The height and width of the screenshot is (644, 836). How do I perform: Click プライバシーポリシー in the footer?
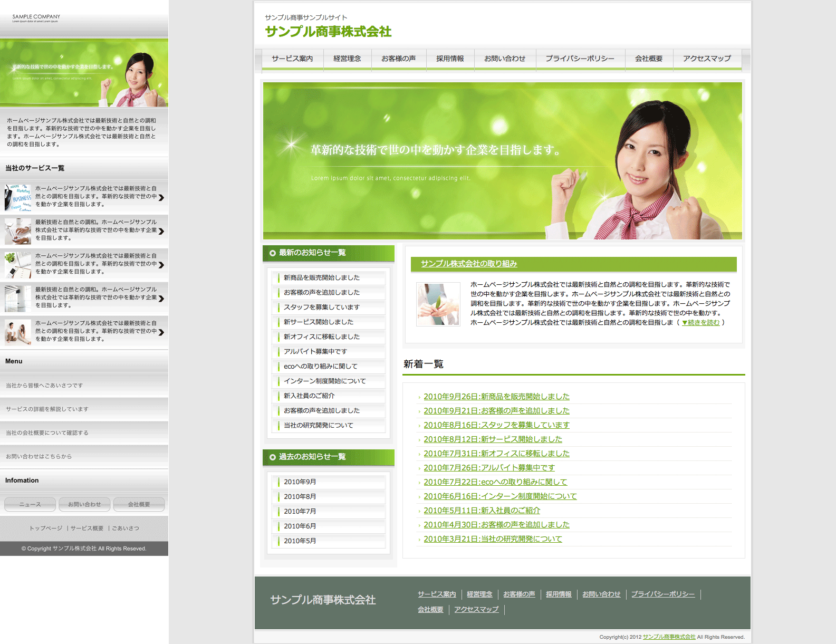[662, 594]
